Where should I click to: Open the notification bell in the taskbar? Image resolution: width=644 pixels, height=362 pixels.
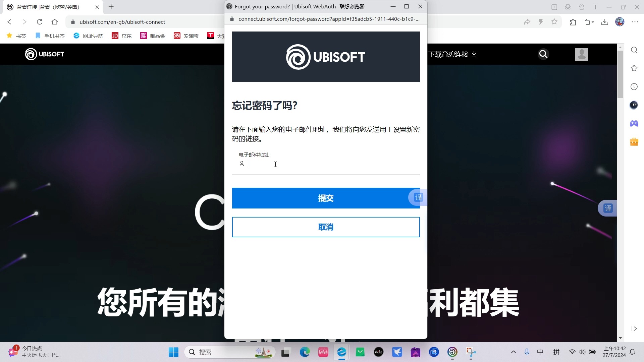[x=632, y=352]
